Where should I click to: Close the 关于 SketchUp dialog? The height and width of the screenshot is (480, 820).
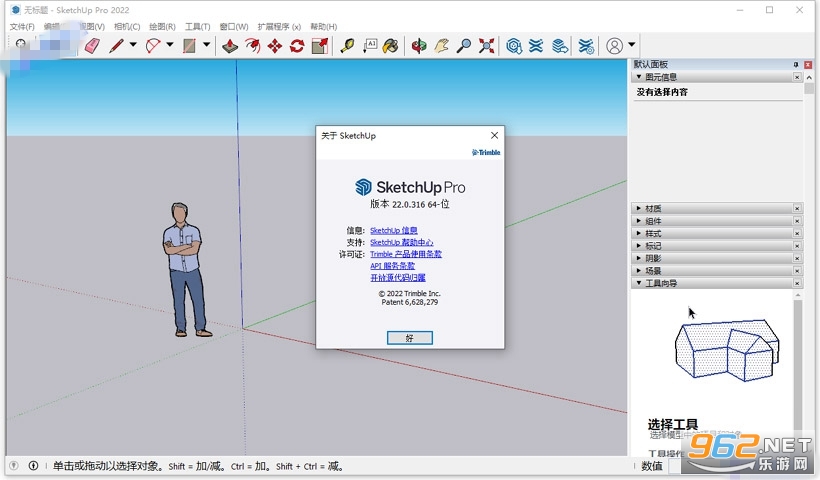coord(494,135)
